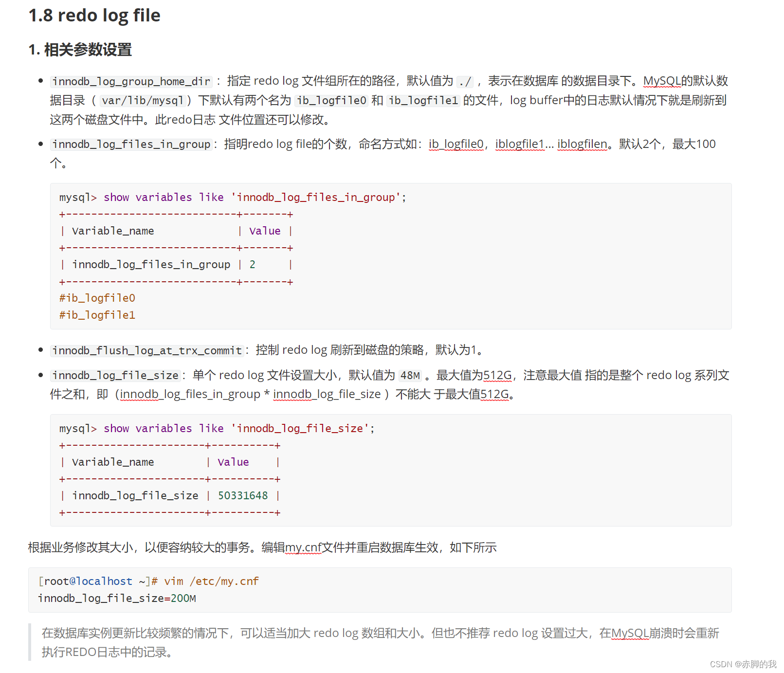Screen dimensions: 784x673
Task: Click the '#ib_logfile1' comment line
Action: [x=97, y=315]
